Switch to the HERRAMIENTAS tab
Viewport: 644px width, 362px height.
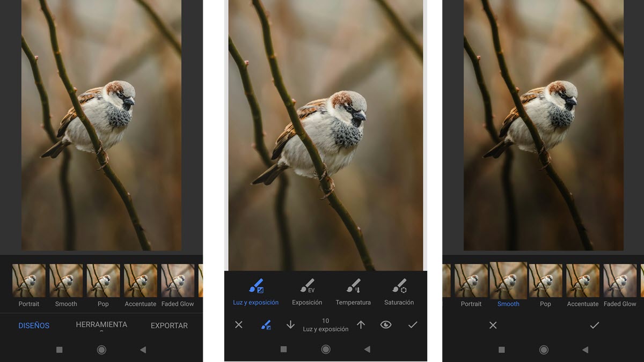101,326
